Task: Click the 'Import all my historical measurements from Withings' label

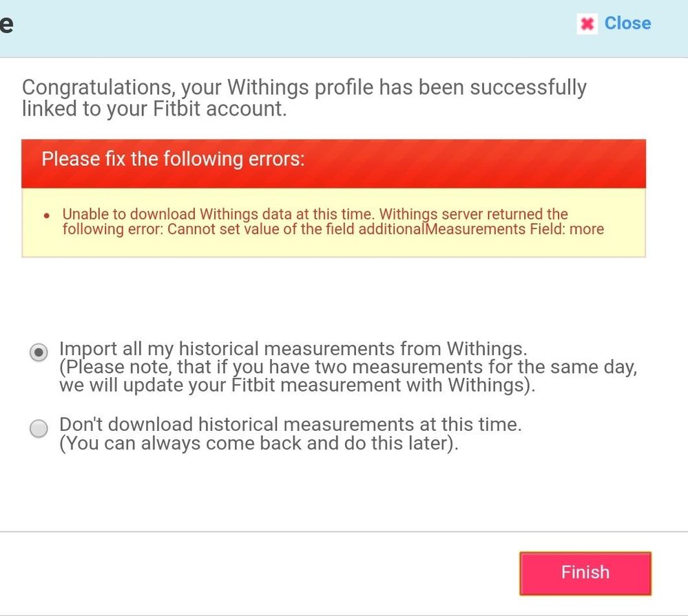Action: click(x=293, y=349)
